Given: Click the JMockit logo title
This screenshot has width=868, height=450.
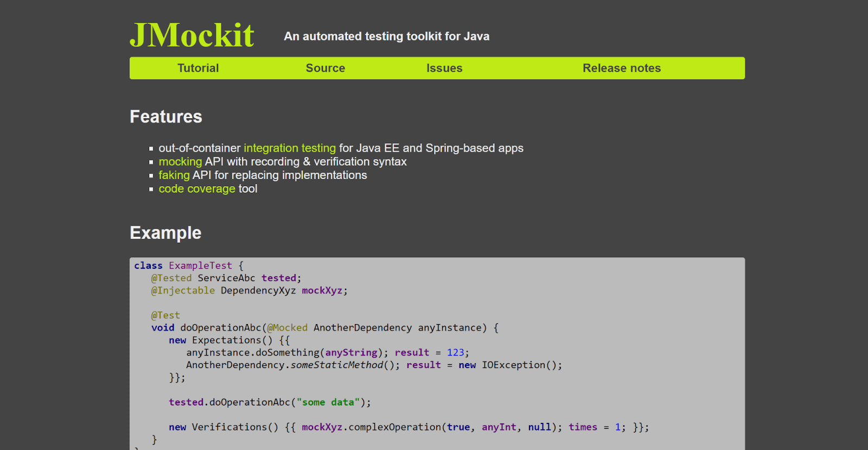Looking at the screenshot, I should tap(192, 36).
